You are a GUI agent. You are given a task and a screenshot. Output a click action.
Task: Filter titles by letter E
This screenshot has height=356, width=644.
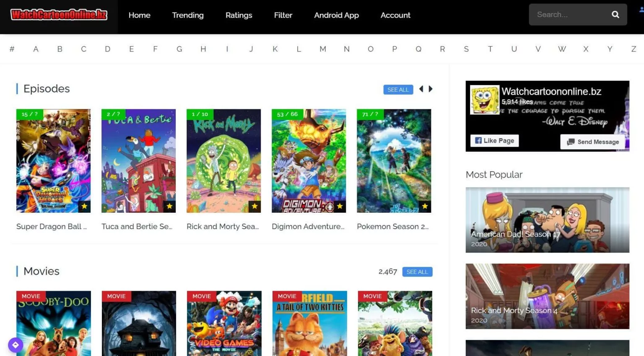131,49
